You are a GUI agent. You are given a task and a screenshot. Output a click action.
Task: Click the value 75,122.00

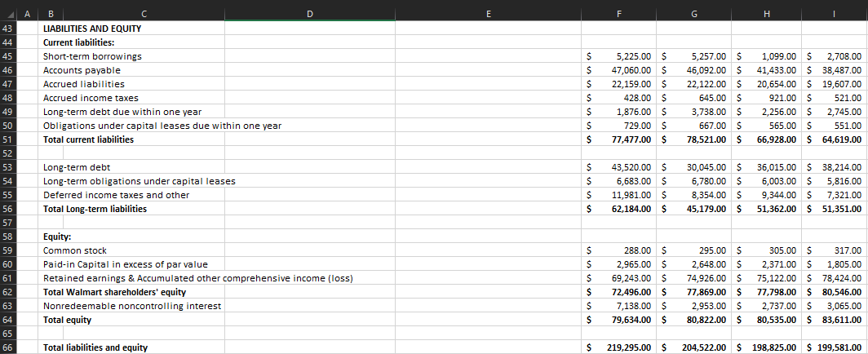point(776,278)
